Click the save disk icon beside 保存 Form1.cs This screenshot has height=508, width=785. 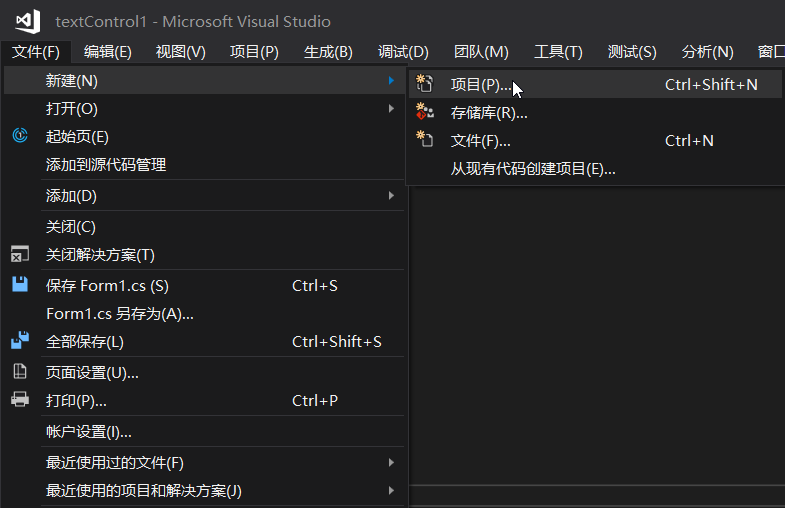tap(20, 284)
